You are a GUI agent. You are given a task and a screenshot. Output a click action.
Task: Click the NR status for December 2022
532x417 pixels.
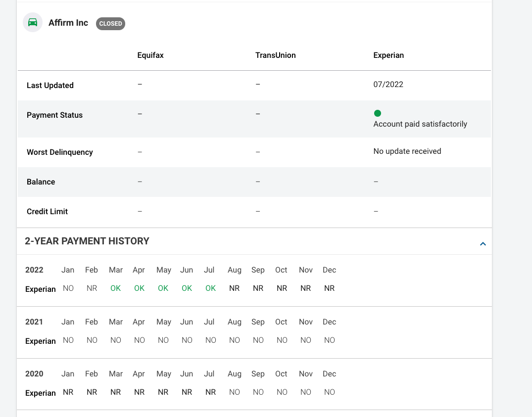point(329,288)
